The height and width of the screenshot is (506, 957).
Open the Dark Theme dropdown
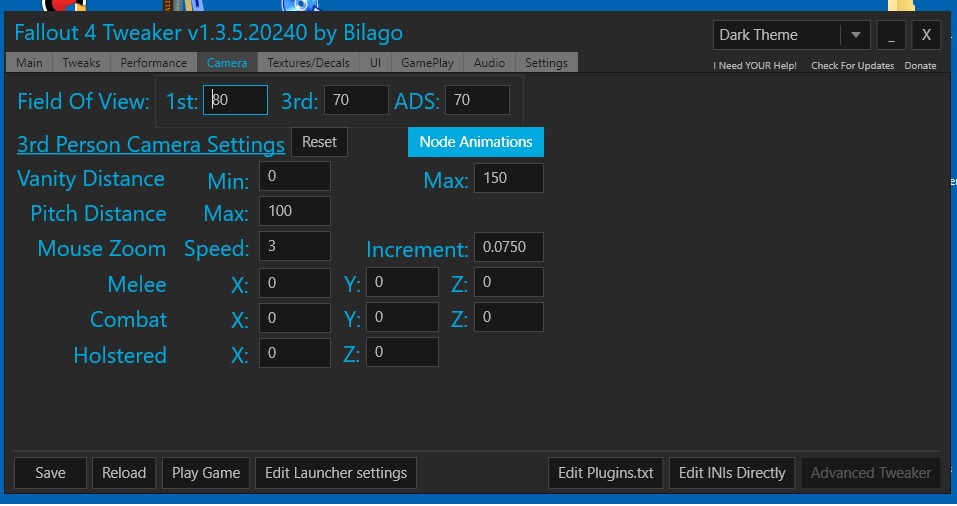pyautogui.click(x=853, y=35)
